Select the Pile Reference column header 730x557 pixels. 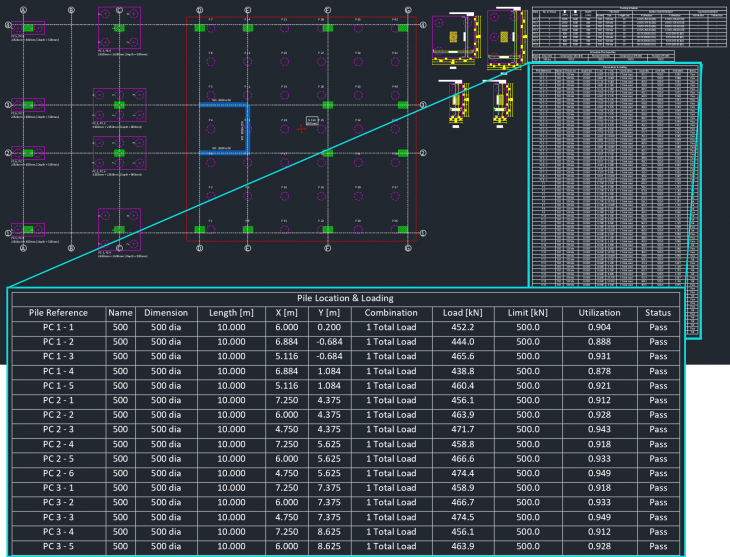[x=59, y=313]
